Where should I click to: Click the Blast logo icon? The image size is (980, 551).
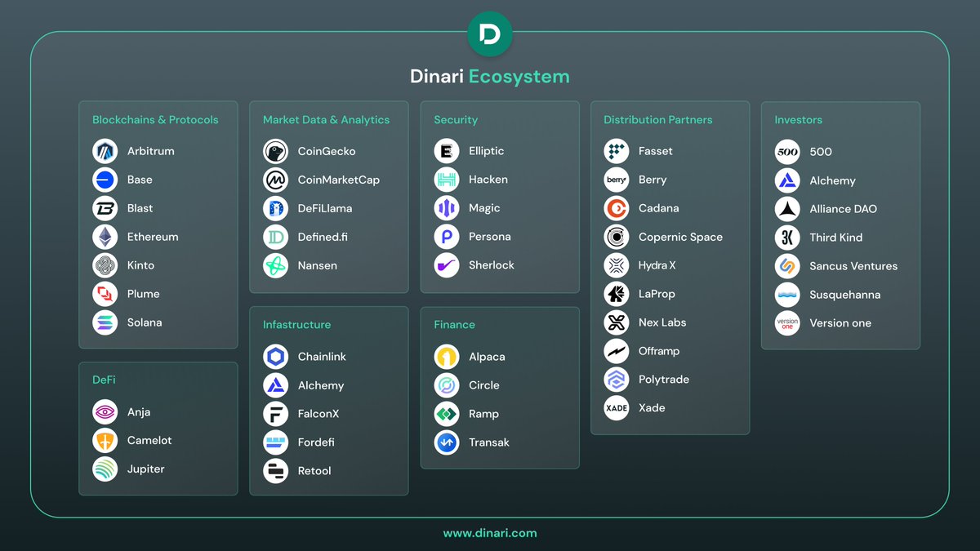[105, 208]
